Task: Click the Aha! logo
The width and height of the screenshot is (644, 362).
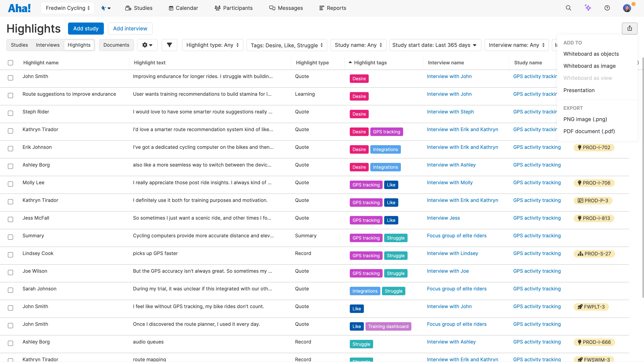Action: click(19, 8)
